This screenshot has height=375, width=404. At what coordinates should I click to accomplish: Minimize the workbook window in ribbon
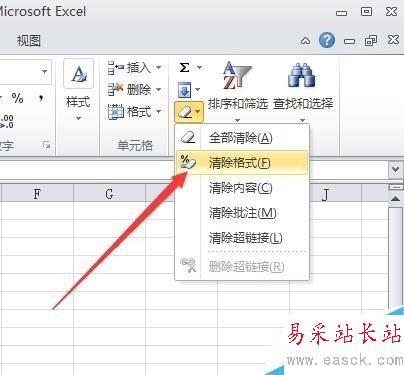pyautogui.click(x=349, y=41)
